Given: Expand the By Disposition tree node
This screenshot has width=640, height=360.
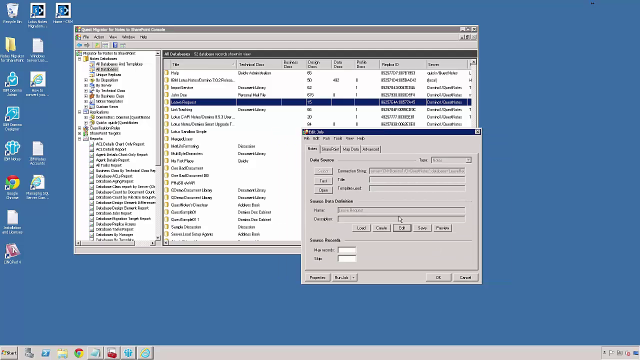Looking at the screenshot, I should [86, 80].
